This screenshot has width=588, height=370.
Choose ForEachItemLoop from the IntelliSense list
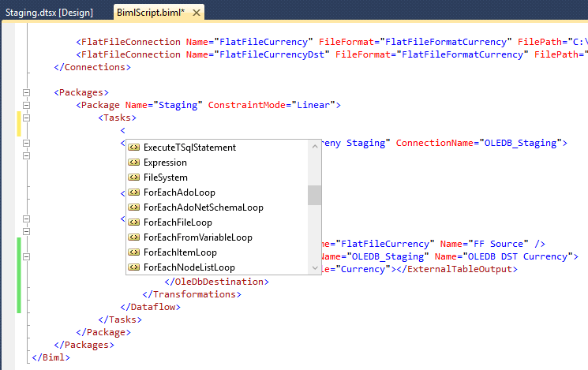click(x=180, y=252)
